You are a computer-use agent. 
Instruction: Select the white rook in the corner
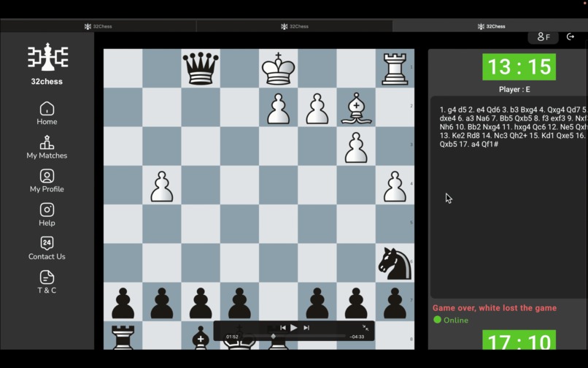click(x=395, y=69)
